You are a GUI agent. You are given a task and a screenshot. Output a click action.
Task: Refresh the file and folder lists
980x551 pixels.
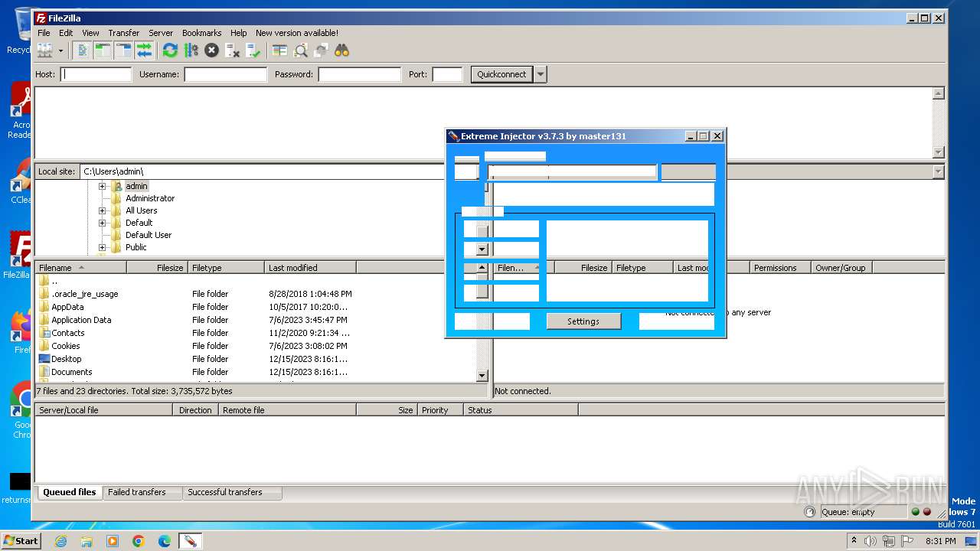click(170, 51)
